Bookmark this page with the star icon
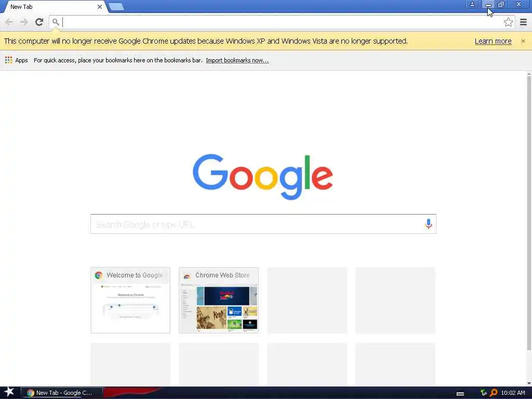Screen dimensions: 532x399 508,22
